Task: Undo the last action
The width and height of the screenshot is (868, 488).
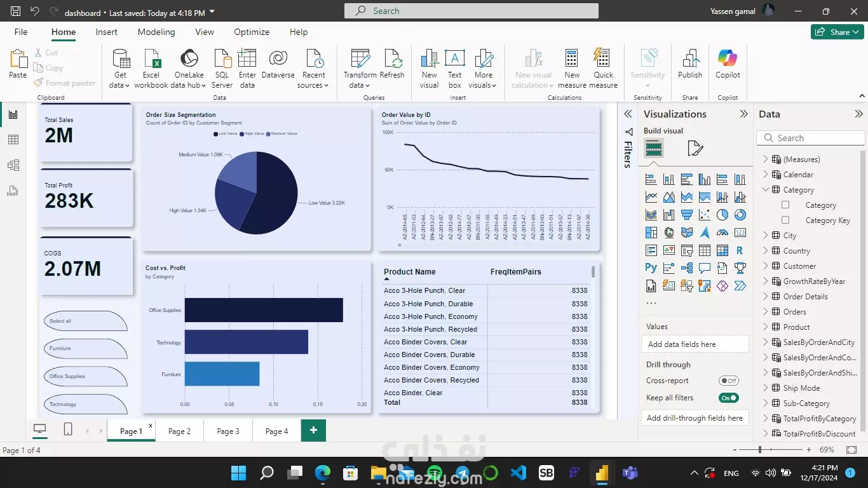Action: 35,11
